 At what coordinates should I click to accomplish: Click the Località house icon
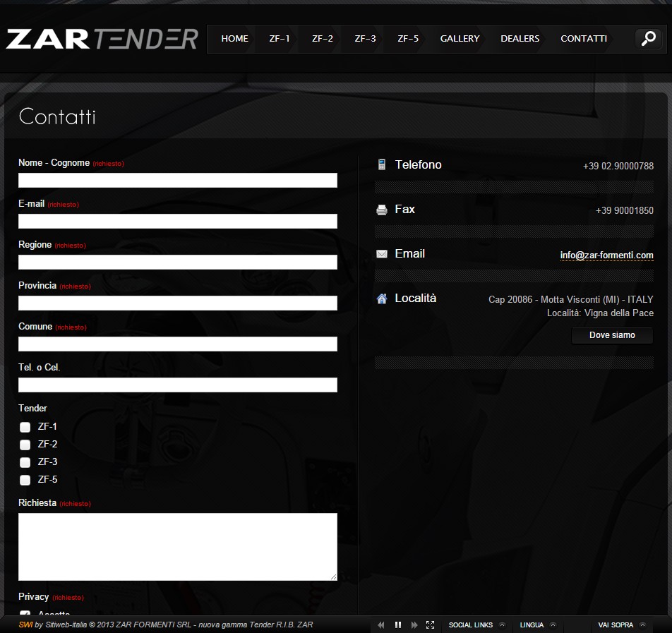(381, 299)
